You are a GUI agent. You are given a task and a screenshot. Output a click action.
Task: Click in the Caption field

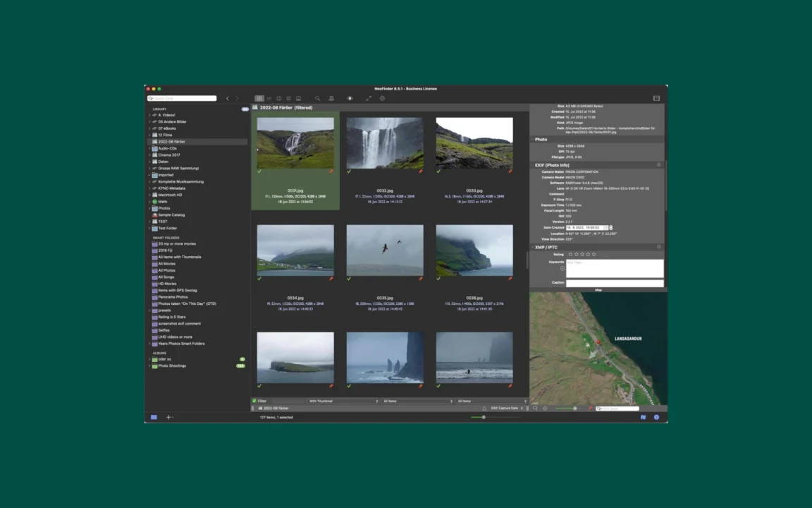(x=615, y=283)
